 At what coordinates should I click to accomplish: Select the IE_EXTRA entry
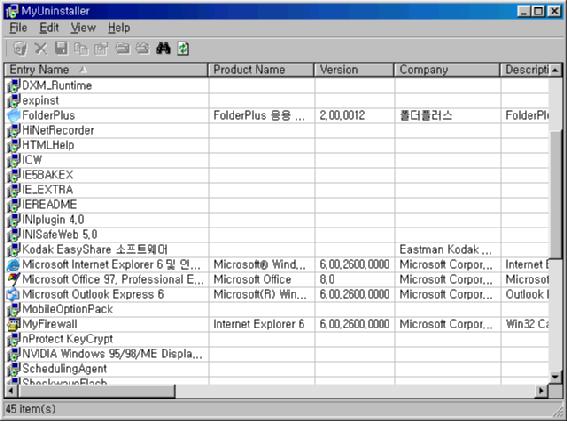[48, 190]
